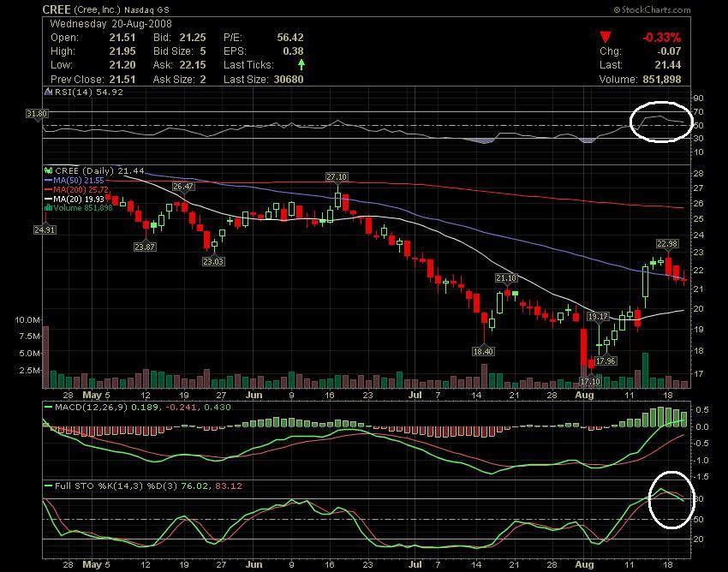Click the 2.5M volume axis label
Image resolution: width=728 pixels, height=572 pixels.
tap(30, 371)
